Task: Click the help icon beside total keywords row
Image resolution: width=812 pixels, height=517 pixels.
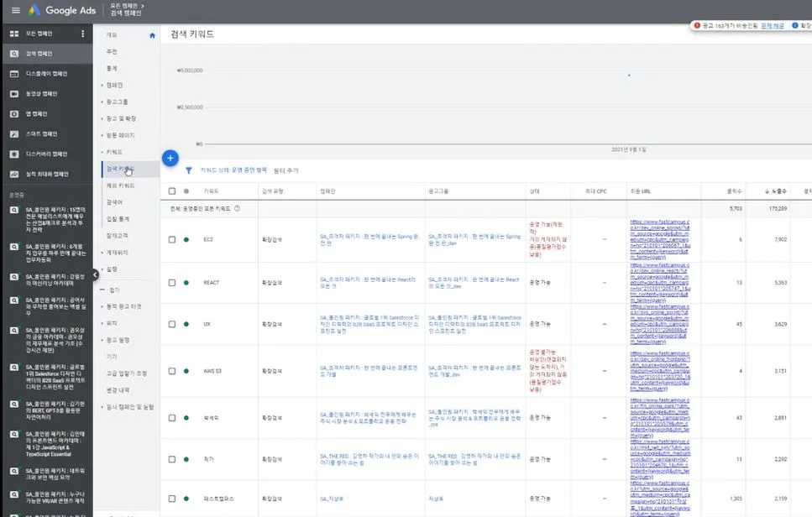Action: pos(237,208)
